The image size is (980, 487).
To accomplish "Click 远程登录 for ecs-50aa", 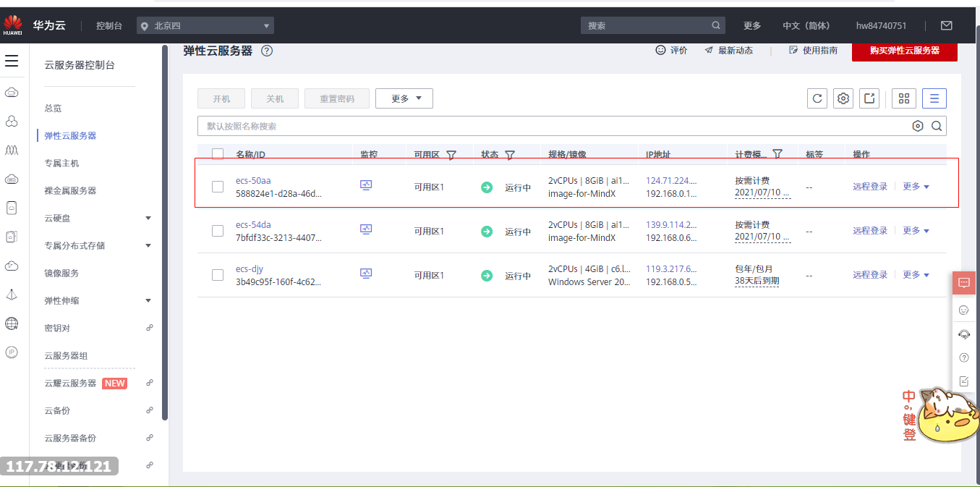I will [870, 186].
